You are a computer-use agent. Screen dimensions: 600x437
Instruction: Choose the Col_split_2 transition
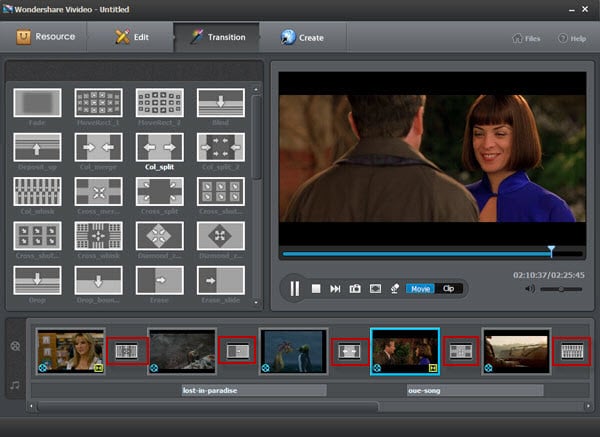pyautogui.click(x=221, y=147)
